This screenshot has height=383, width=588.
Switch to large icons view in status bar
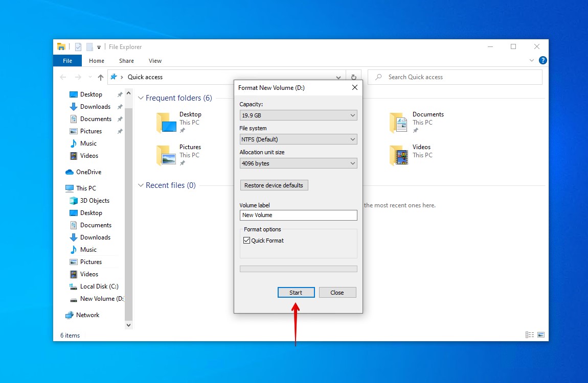pyautogui.click(x=540, y=335)
